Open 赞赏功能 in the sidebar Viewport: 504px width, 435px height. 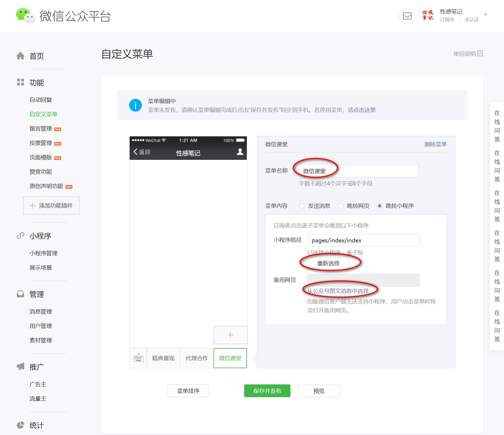(x=41, y=172)
